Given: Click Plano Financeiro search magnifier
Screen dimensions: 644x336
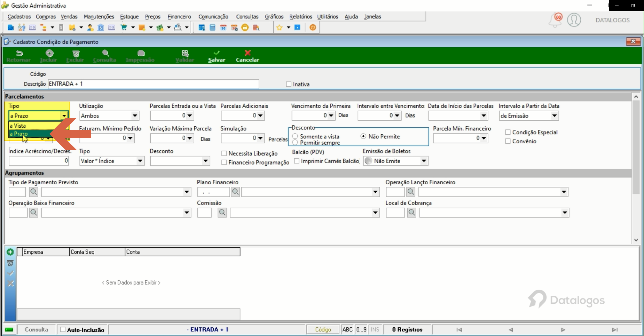Looking at the screenshot, I should pyautogui.click(x=235, y=192).
